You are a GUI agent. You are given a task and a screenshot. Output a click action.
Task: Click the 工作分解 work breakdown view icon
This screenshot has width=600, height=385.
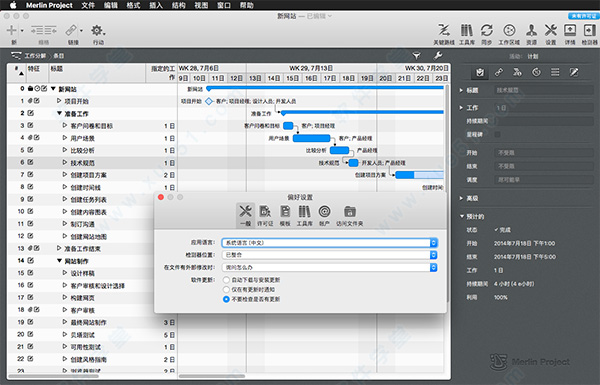click(x=16, y=56)
